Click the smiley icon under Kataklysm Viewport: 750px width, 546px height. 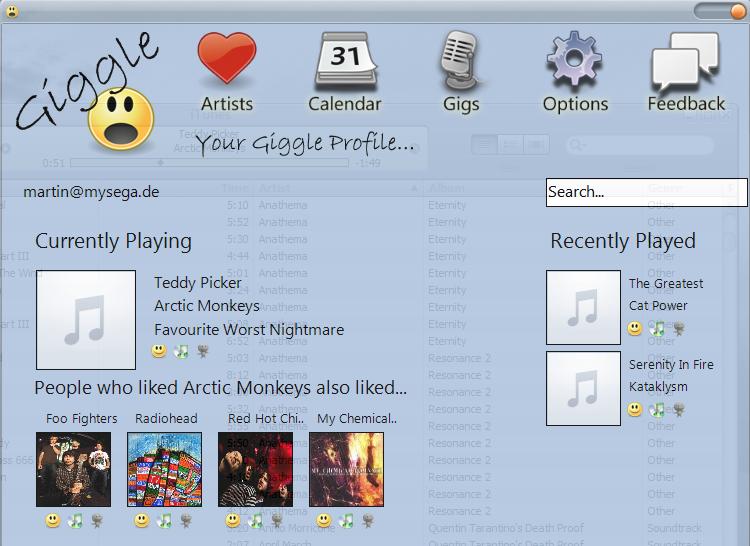pyautogui.click(x=635, y=409)
